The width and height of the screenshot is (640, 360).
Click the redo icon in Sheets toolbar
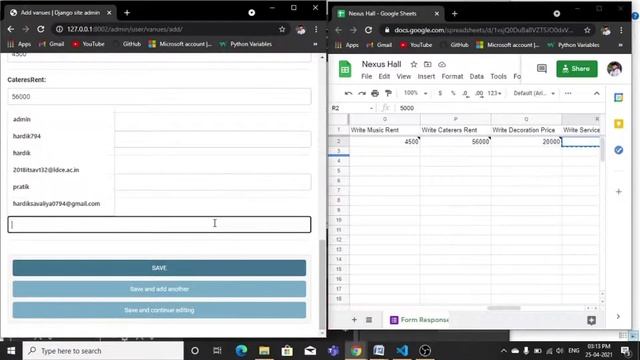(x=362, y=93)
